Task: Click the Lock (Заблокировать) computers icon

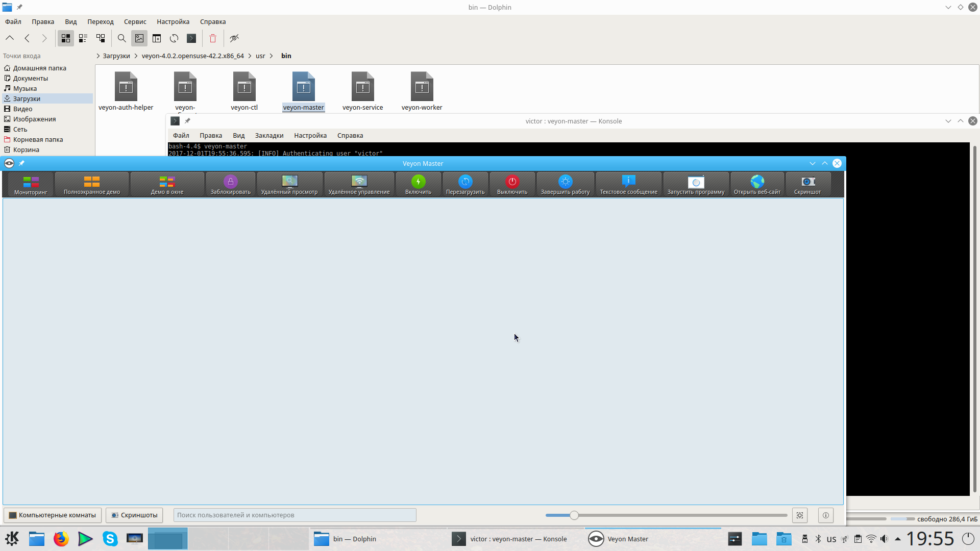Action: [x=230, y=184]
